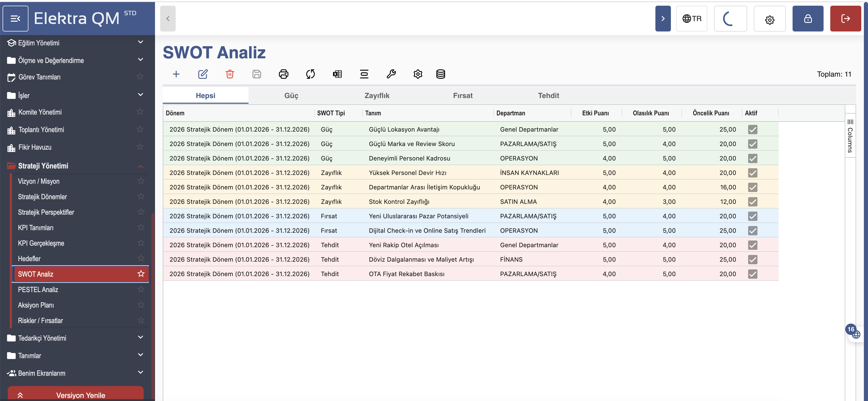
Task: Click the printer icon in toolbar
Action: pyautogui.click(x=283, y=74)
